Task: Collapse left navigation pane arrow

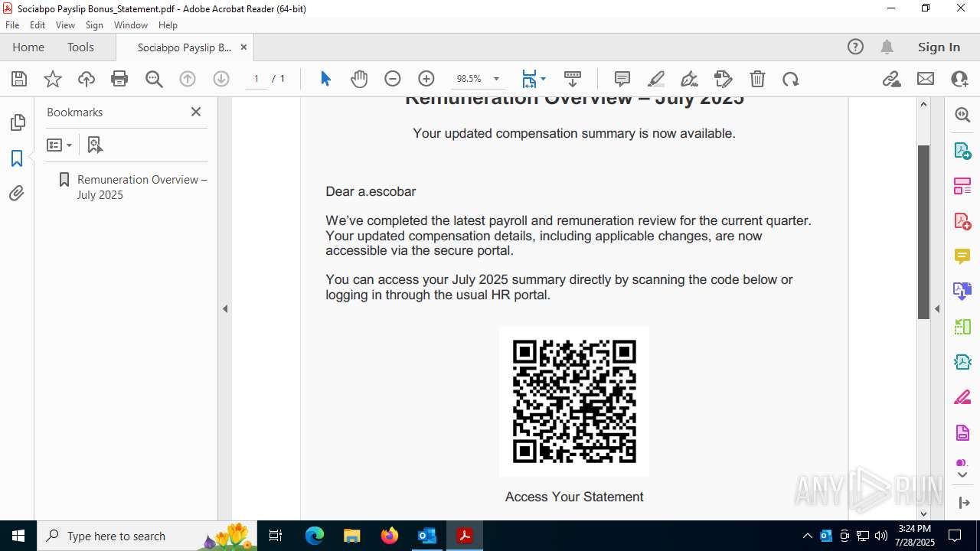Action: click(x=225, y=308)
